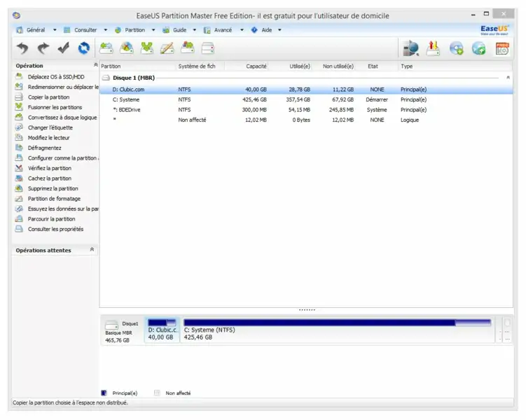Screen dimensions: 526x420
Task: Sort the list by the Non utilisé(e) column
Action: point(338,66)
